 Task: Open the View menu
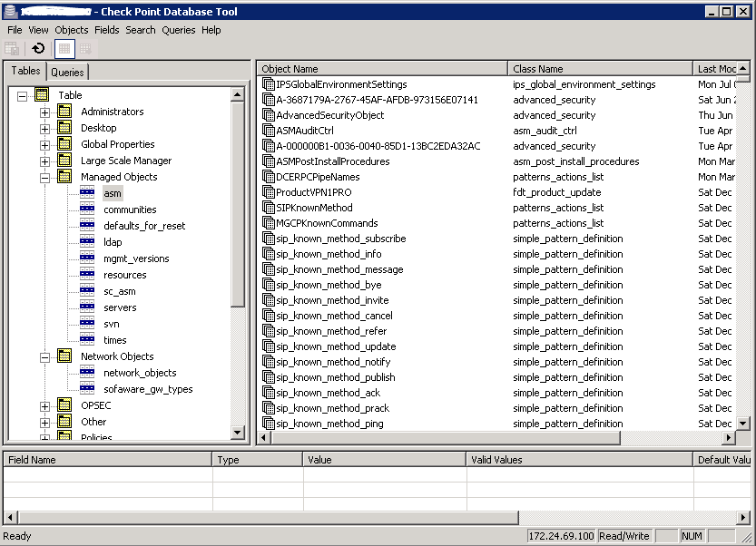click(x=38, y=30)
